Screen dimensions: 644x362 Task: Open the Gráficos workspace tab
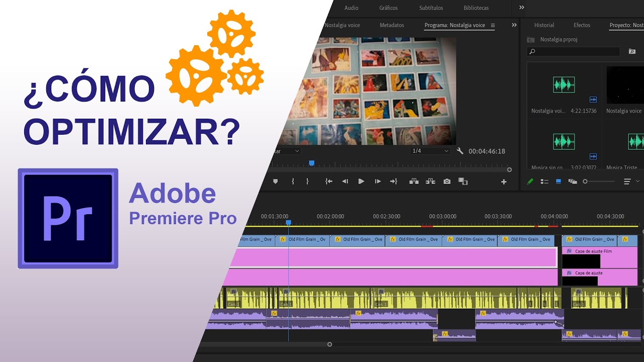click(x=388, y=8)
